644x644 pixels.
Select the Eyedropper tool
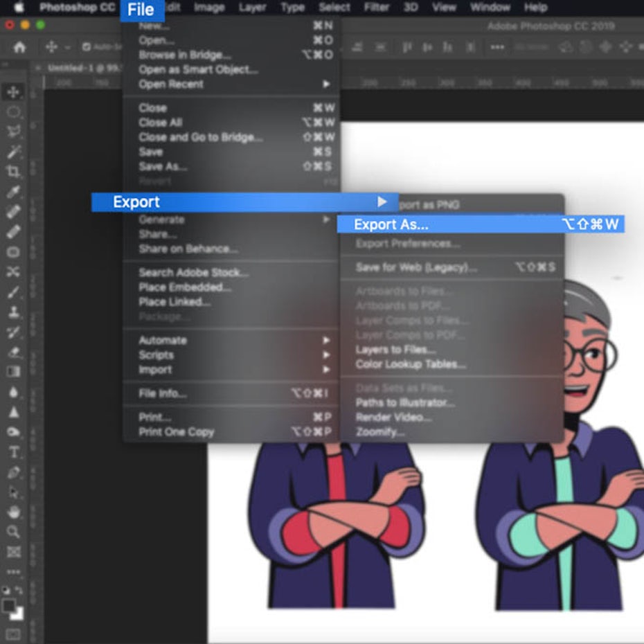(x=13, y=192)
